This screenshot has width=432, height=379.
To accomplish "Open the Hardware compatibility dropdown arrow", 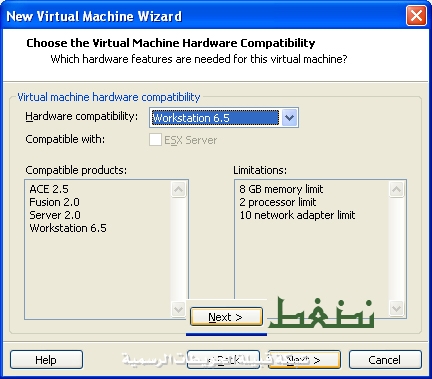I will click(x=289, y=118).
